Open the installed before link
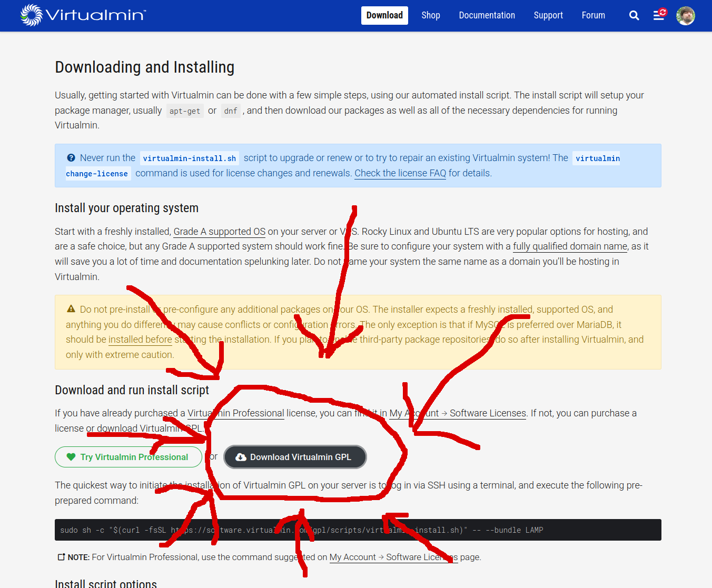The image size is (712, 588). (x=140, y=340)
